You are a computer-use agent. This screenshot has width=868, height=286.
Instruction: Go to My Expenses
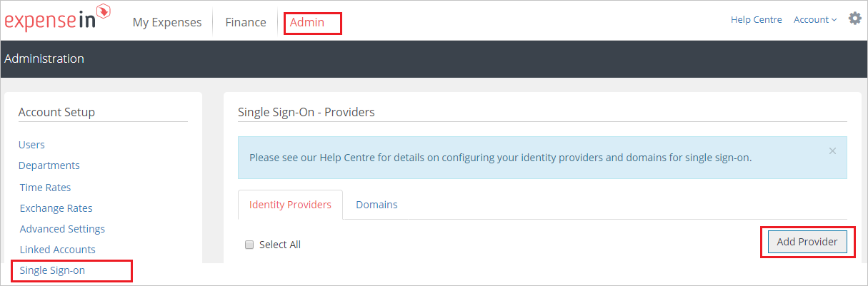tap(167, 22)
